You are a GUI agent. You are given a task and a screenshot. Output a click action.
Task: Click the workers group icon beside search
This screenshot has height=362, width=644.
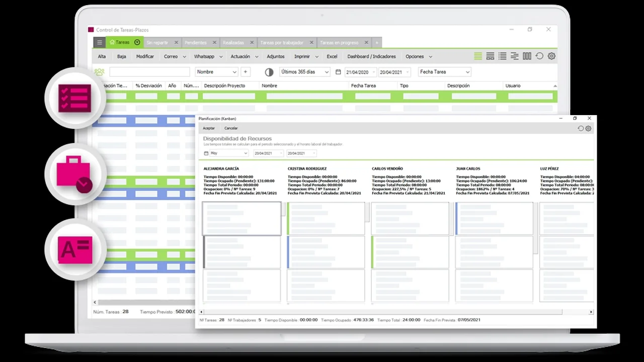click(x=100, y=72)
